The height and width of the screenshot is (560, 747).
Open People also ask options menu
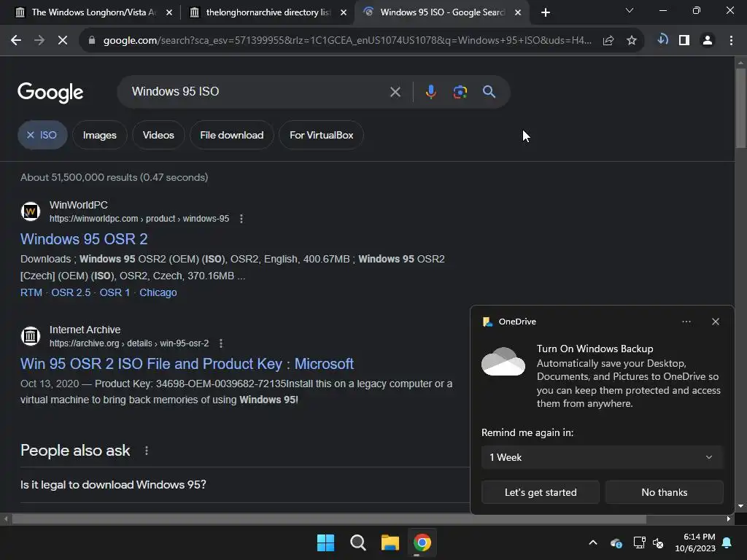146,451
